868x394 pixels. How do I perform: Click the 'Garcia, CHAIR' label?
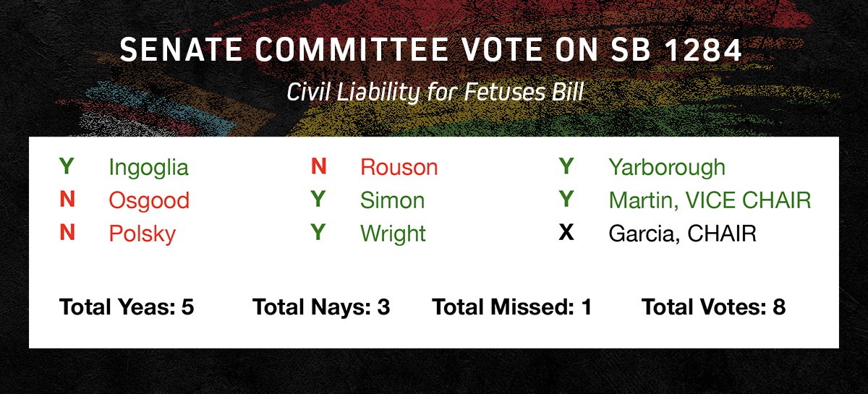tap(683, 234)
